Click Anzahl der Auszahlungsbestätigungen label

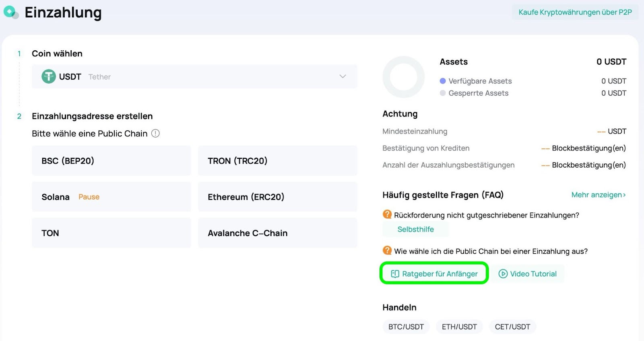click(x=448, y=165)
